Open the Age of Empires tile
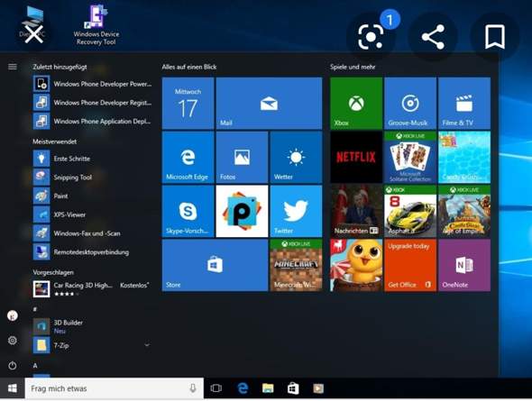Image resolution: width=532 pixels, height=401 pixels. pos(464,211)
